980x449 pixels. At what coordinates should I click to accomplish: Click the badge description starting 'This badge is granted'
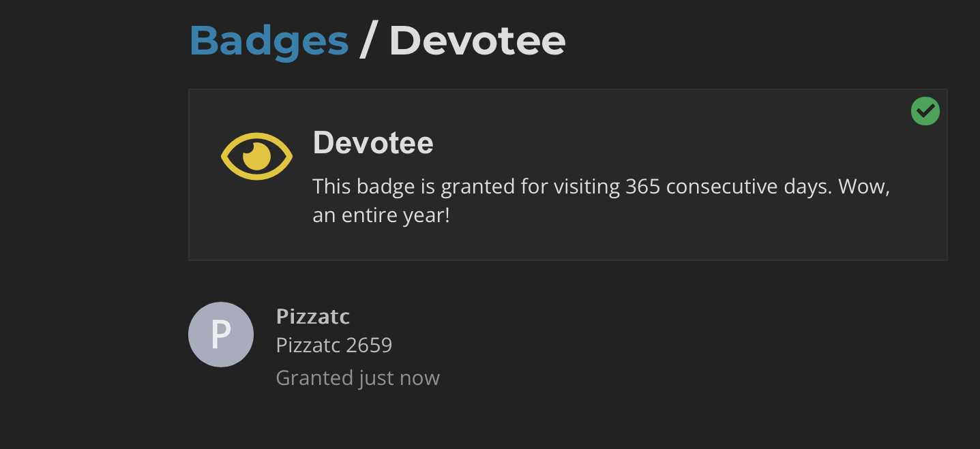(602, 201)
